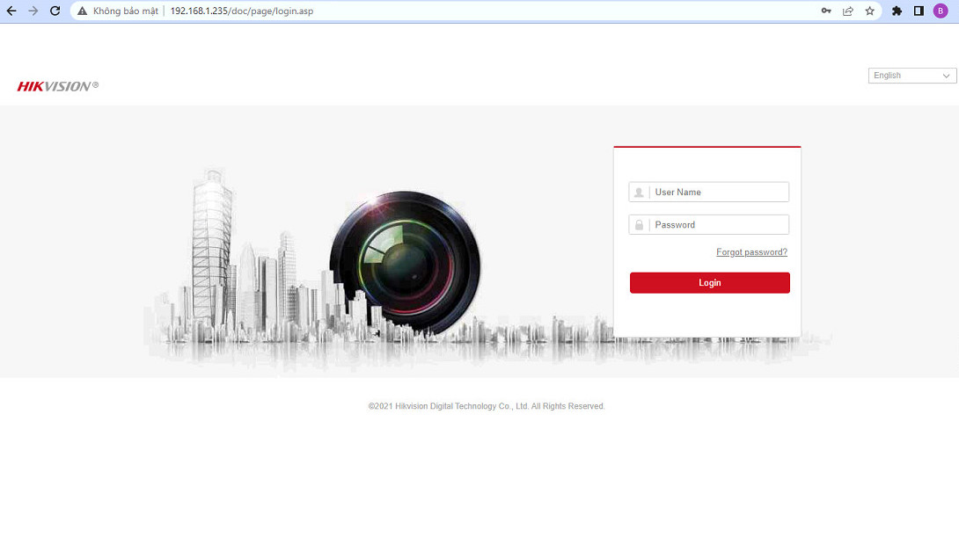Click the saved passwords key icon
The height and width of the screenshot is (560, 959).
click(x=826, y=11)
